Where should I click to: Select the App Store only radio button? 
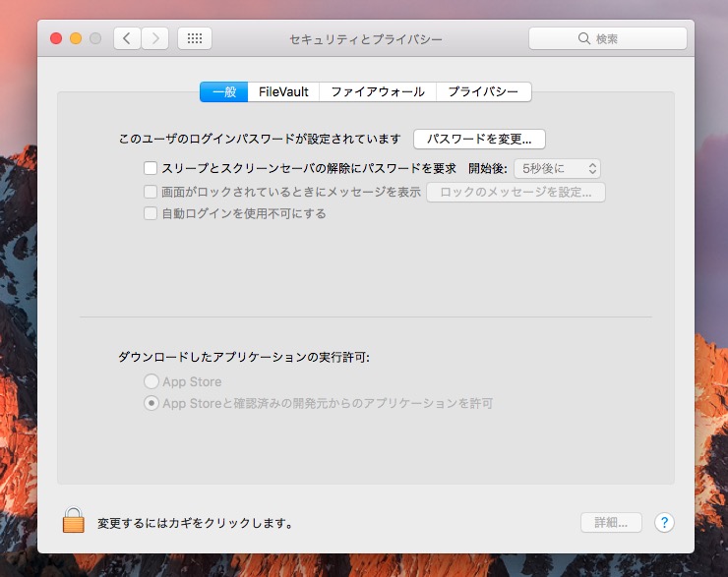pos(151,381)
